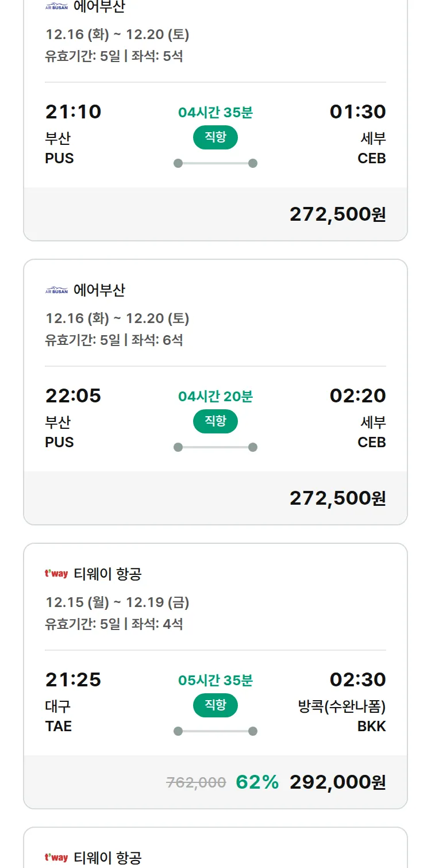Open the 티웨이 항공 Daegu flight title
The image size is (431, 868).
[x=107, y=574]
